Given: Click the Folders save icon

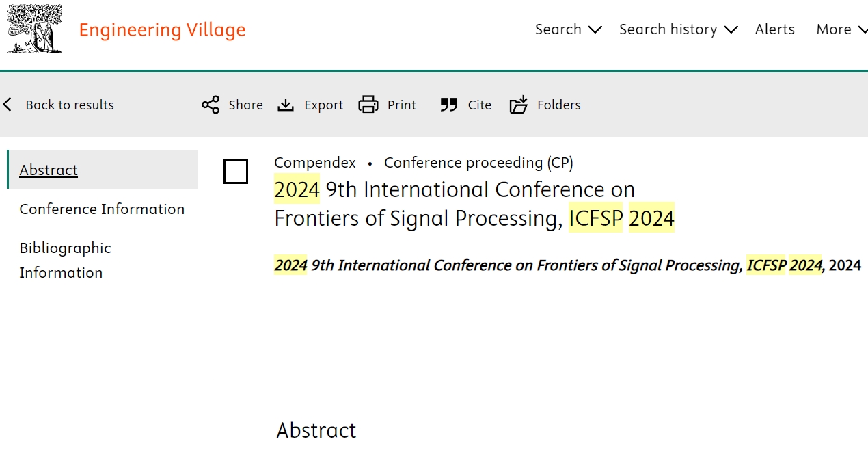Looking at the screenshot, I should [x=519, y=105].
